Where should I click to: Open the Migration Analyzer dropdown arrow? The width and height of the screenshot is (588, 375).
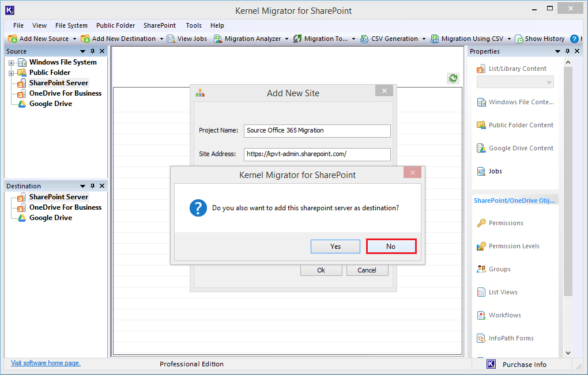(287, 39)
